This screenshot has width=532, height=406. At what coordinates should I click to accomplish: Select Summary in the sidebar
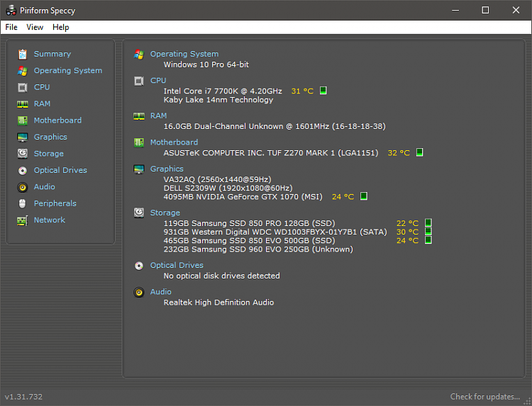point(52,54)
